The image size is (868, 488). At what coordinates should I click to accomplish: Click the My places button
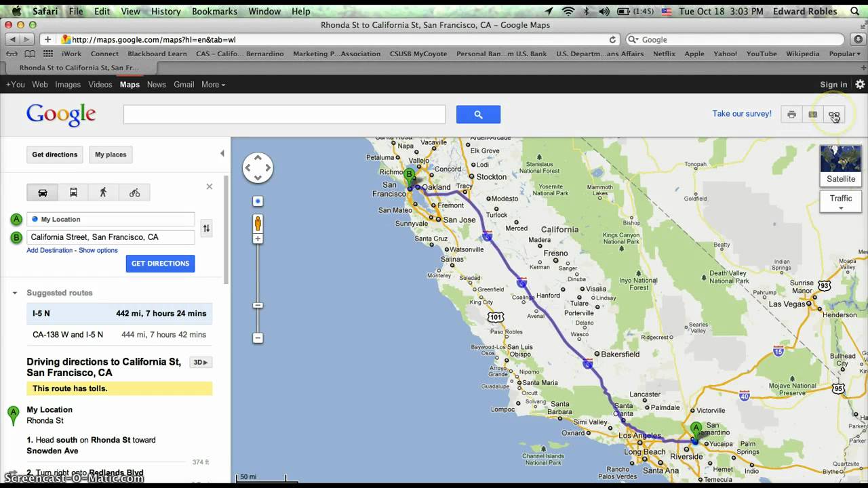point(111,155)
